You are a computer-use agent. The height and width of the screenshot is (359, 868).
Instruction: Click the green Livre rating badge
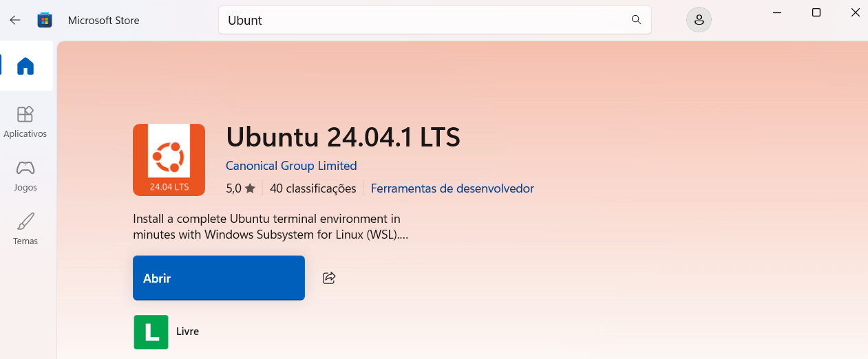(151, 331)
